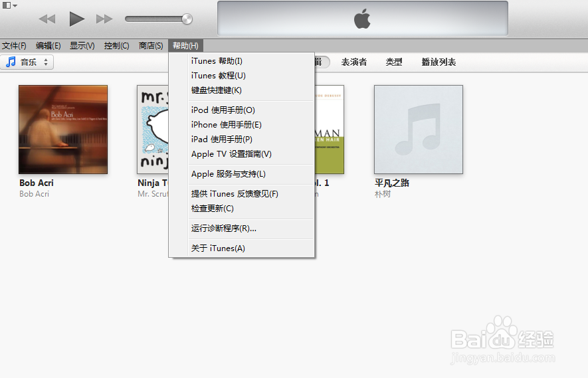Open the 平凡之路 album placeholder cover
Screen dimensions: 588x378
pos(419,130)
